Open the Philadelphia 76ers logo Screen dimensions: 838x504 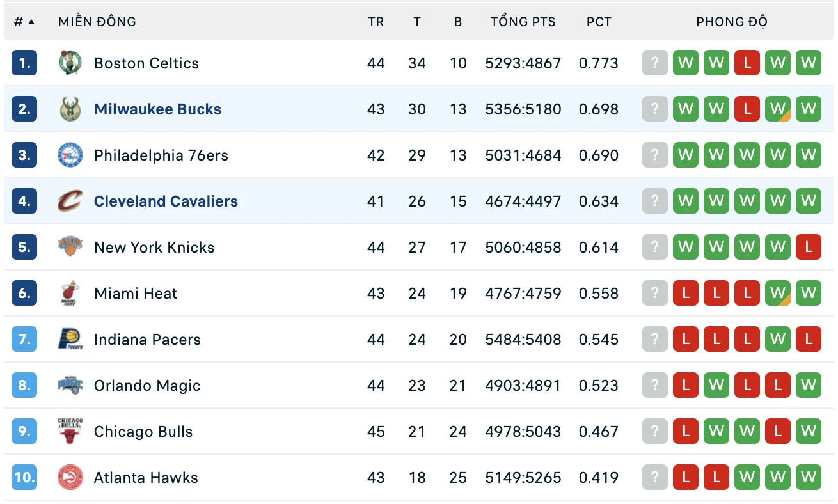[x=70, y=155]
